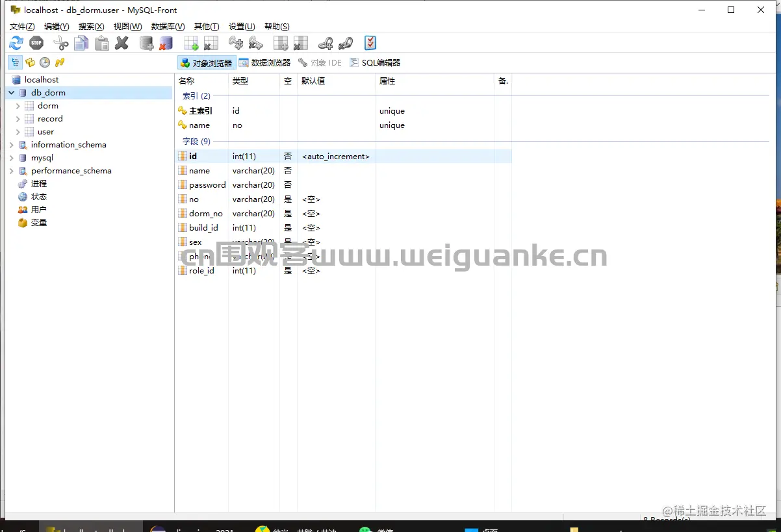
Task: Expand the information_schema node
Action: click(12, 145)
